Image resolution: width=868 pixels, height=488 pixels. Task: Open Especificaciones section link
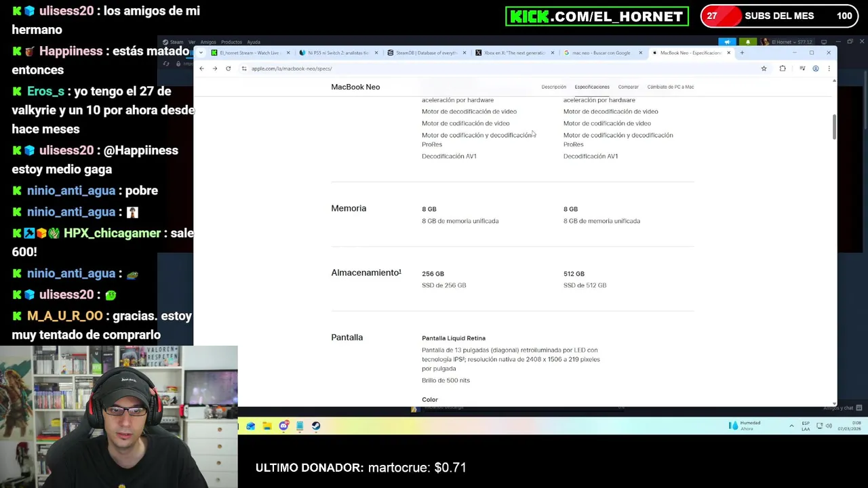(x=592, y=87)
